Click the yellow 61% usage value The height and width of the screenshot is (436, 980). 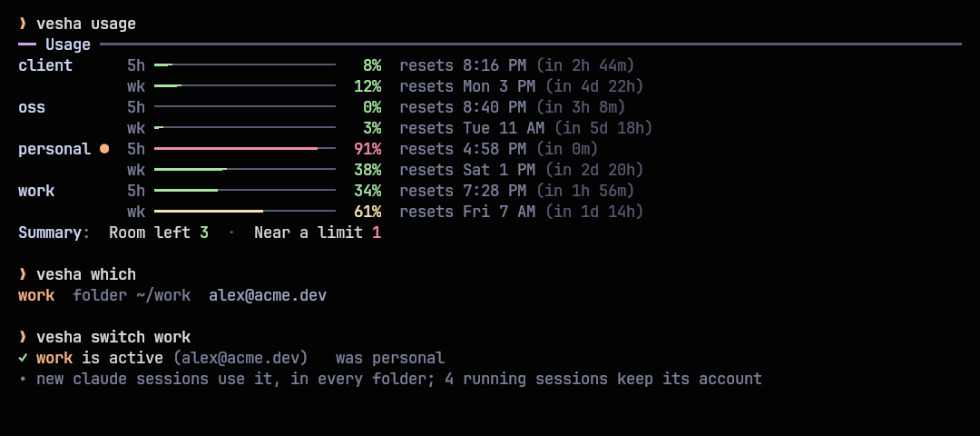[368, 212]
